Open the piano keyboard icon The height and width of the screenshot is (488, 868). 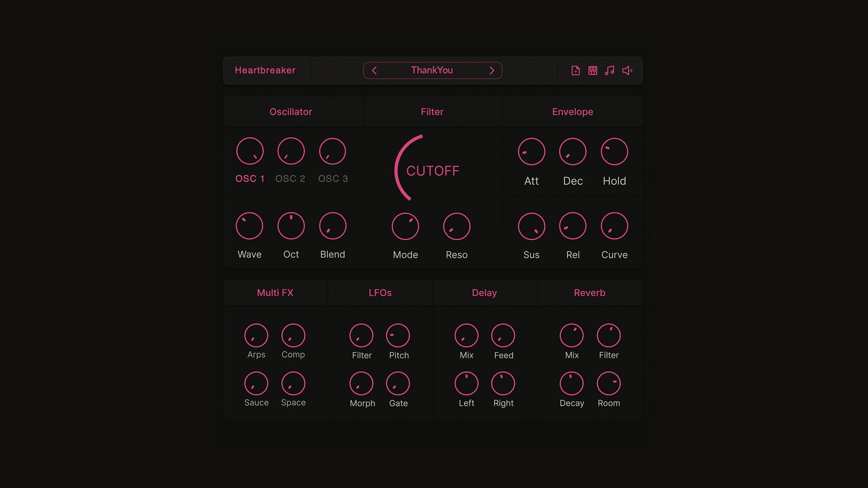coord(593,70)
